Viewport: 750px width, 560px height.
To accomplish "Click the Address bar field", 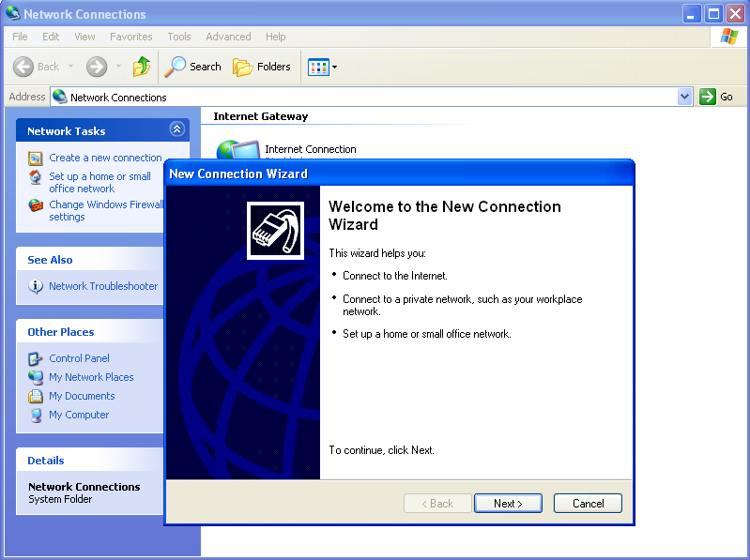I will click(x=371, y=97).
